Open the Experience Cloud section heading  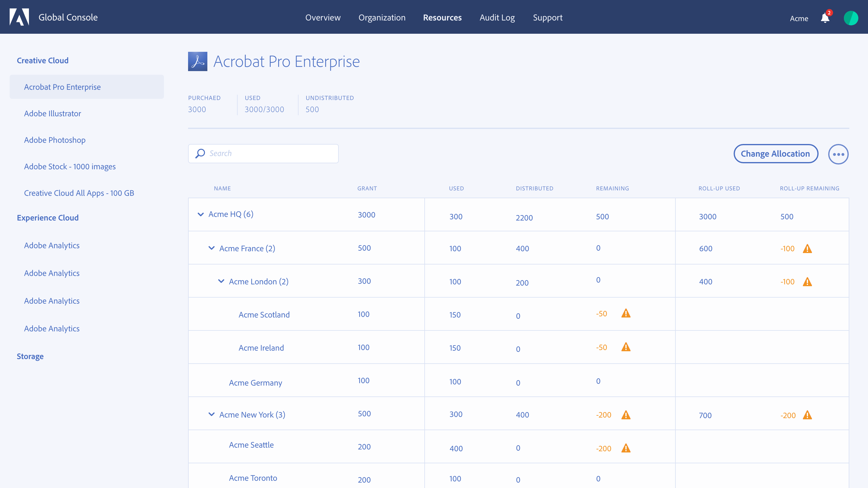(48, 218)
